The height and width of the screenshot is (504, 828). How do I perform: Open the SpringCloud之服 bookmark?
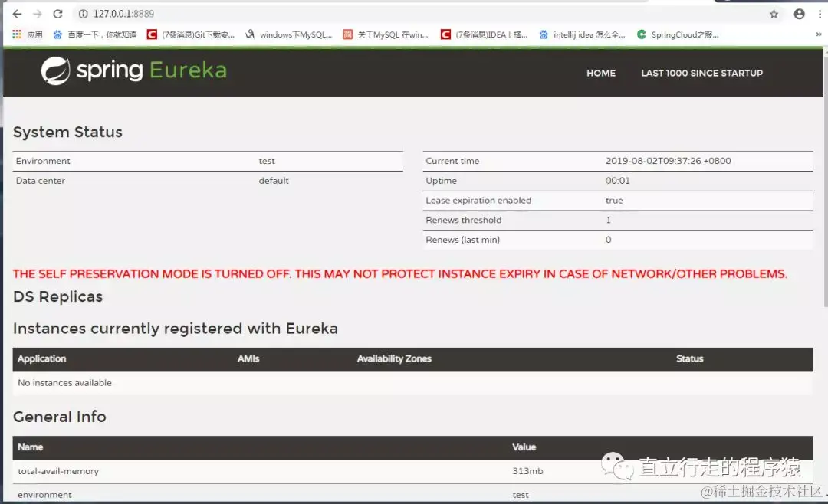pyautogui.click(x=678, y=34)
